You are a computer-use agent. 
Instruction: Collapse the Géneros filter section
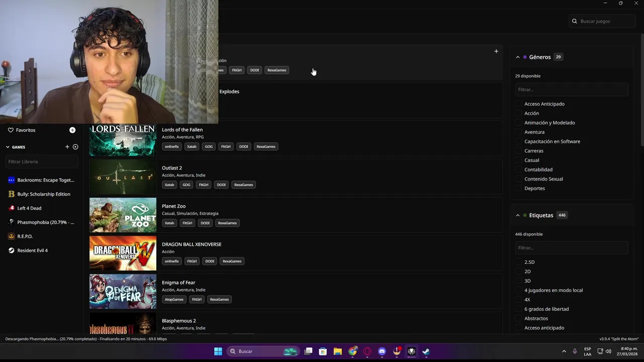pyautogui.click(x=518, y=57)
